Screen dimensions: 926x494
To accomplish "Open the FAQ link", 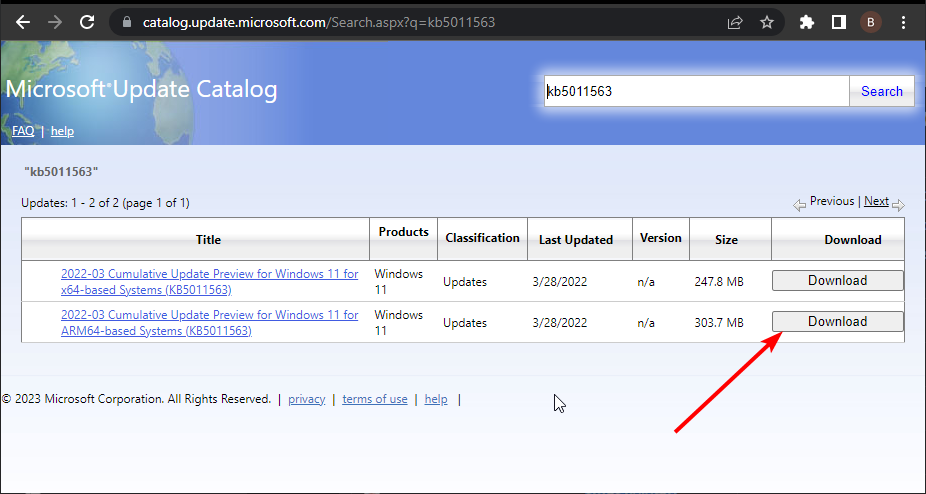I will coord(23,131).
